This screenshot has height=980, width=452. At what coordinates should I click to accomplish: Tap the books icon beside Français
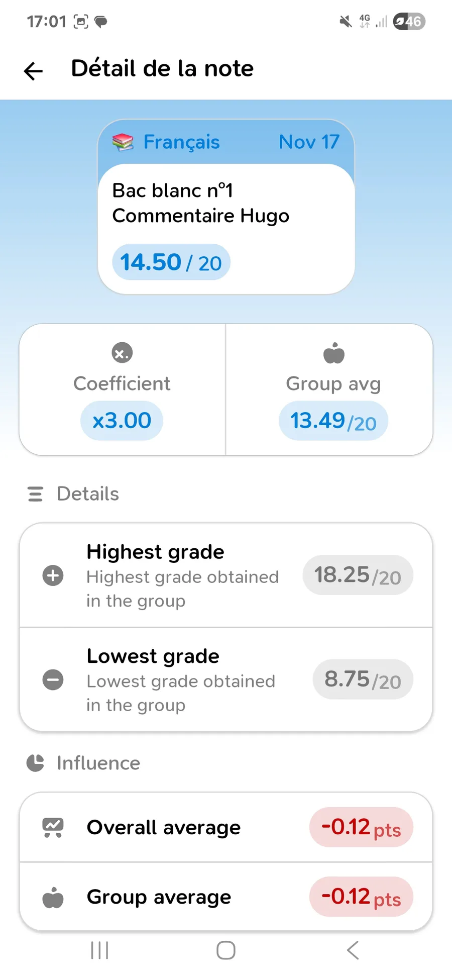click(x=123, y=142)
